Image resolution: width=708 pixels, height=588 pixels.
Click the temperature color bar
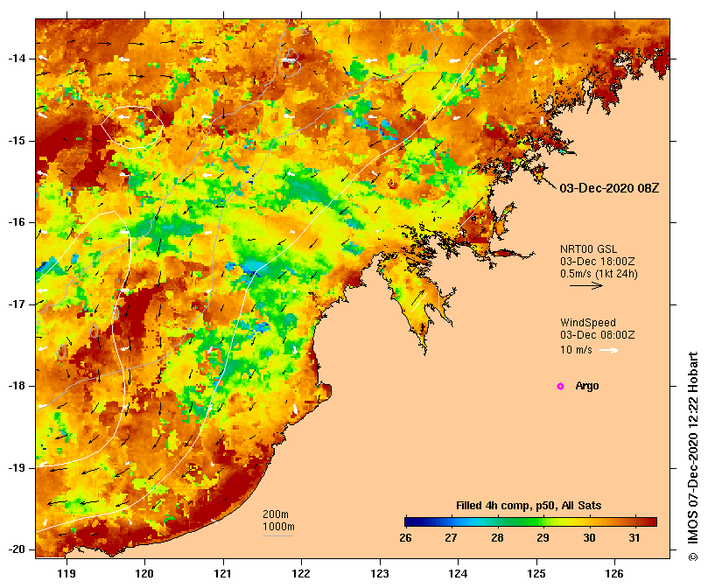point(531,521)
